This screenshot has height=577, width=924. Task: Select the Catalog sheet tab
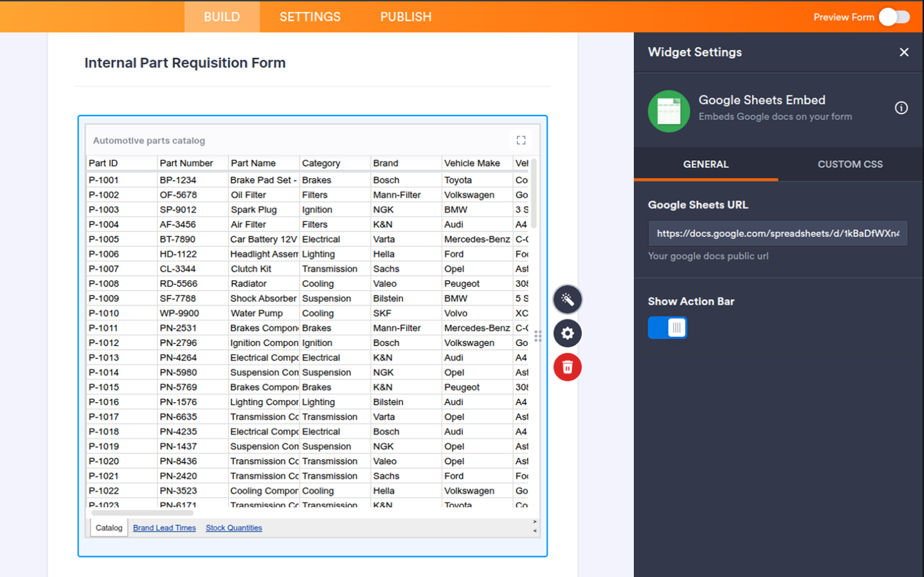click(109, 528)
